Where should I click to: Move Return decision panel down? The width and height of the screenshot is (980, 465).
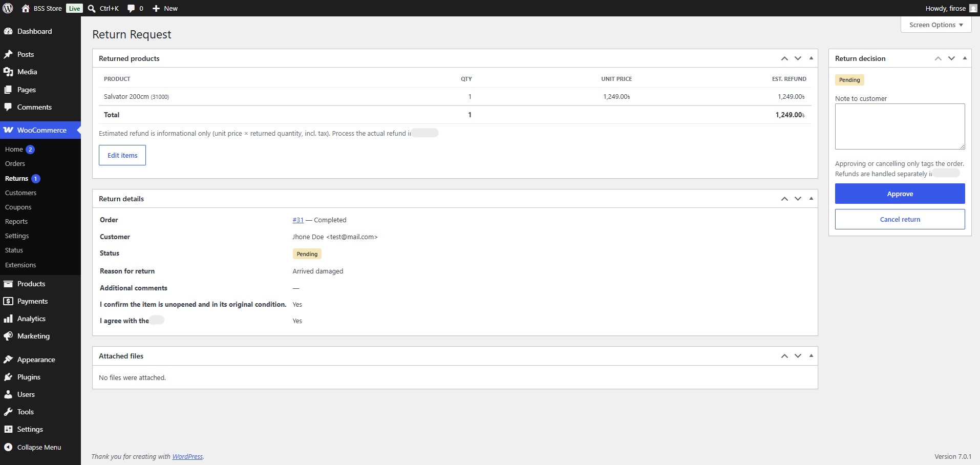(x=951, y=58)
